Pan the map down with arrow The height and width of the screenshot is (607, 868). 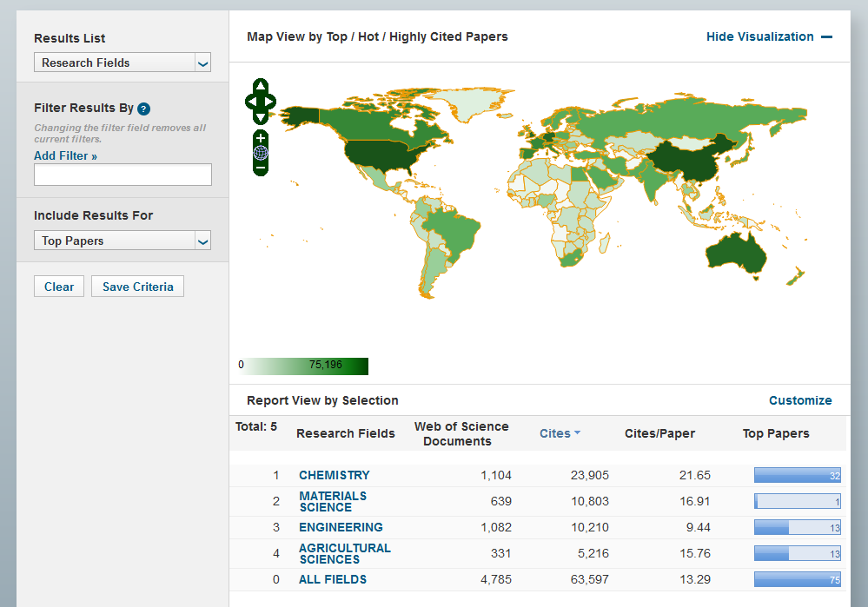(x=261, y=116)
